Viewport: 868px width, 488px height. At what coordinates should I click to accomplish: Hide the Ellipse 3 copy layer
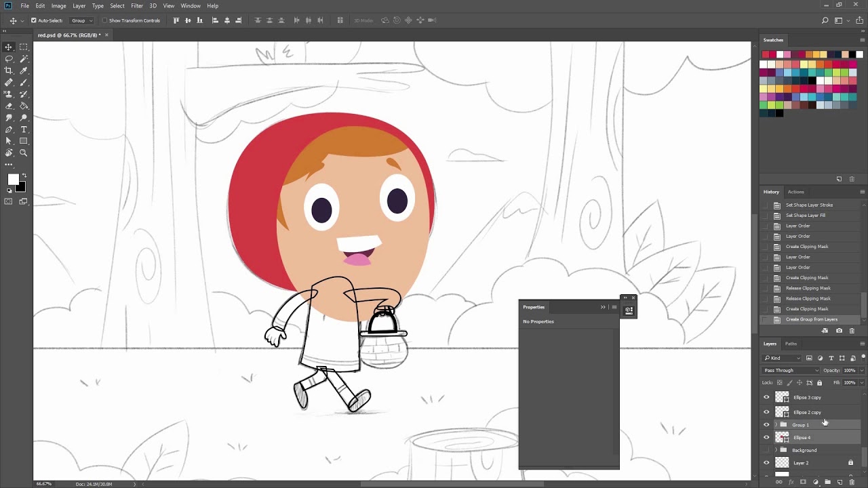[767, 397]
